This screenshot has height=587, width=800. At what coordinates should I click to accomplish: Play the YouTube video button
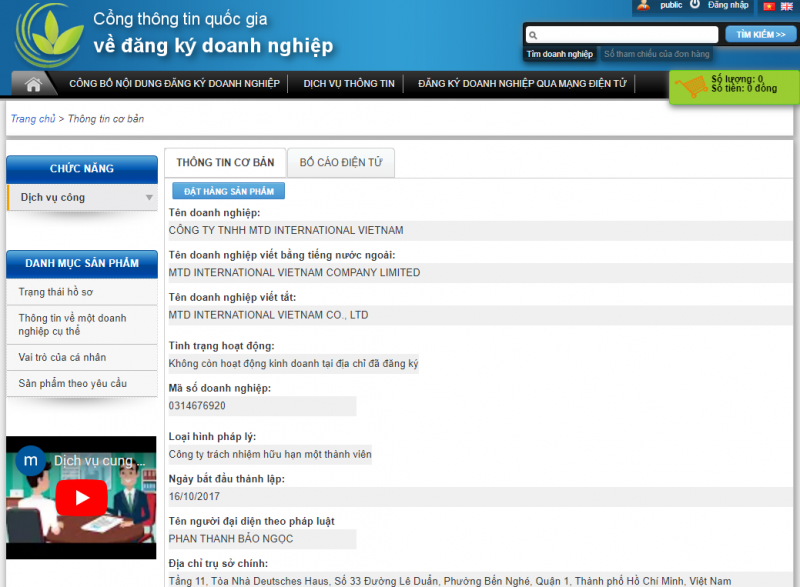[80, 497]
